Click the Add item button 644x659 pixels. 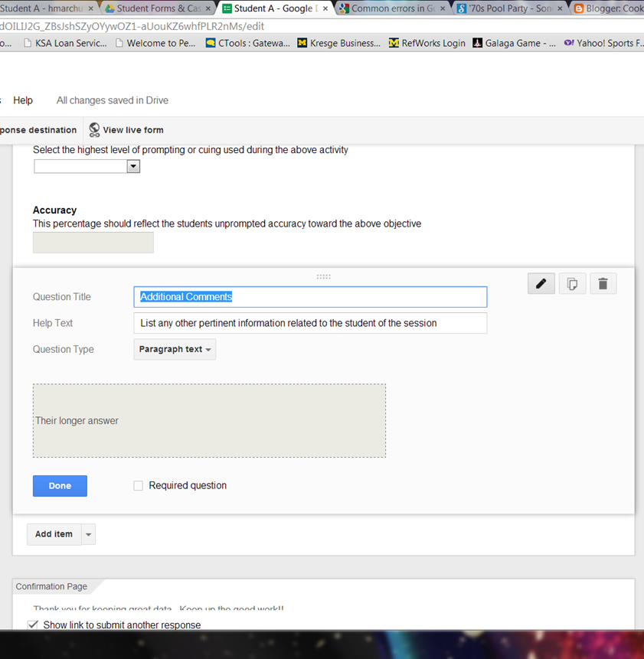54,534
